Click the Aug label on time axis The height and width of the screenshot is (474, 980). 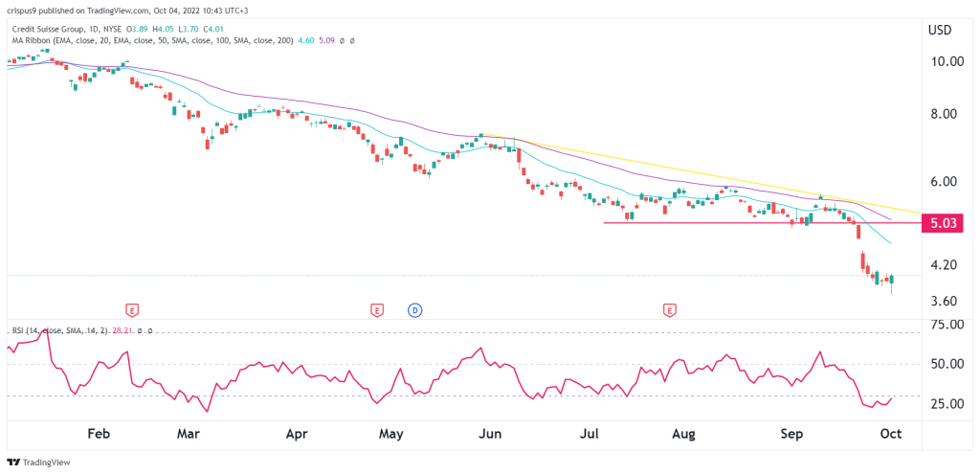click(685, 434)
